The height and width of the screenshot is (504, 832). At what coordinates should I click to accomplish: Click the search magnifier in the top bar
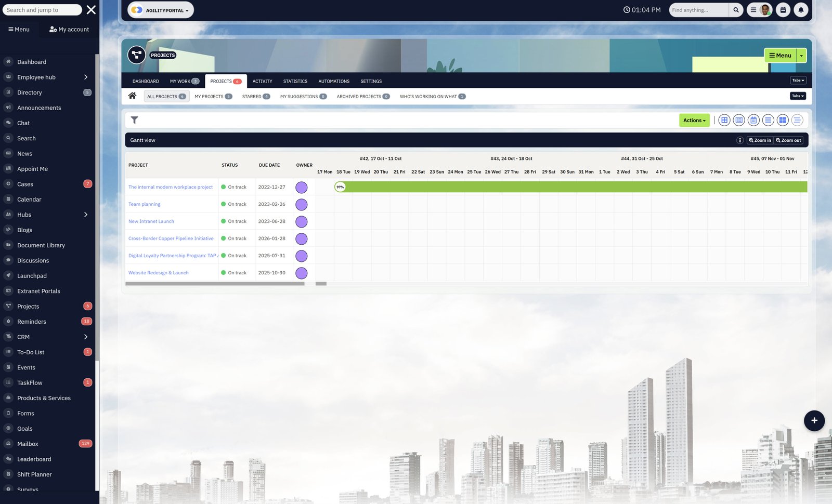point(736,9)
